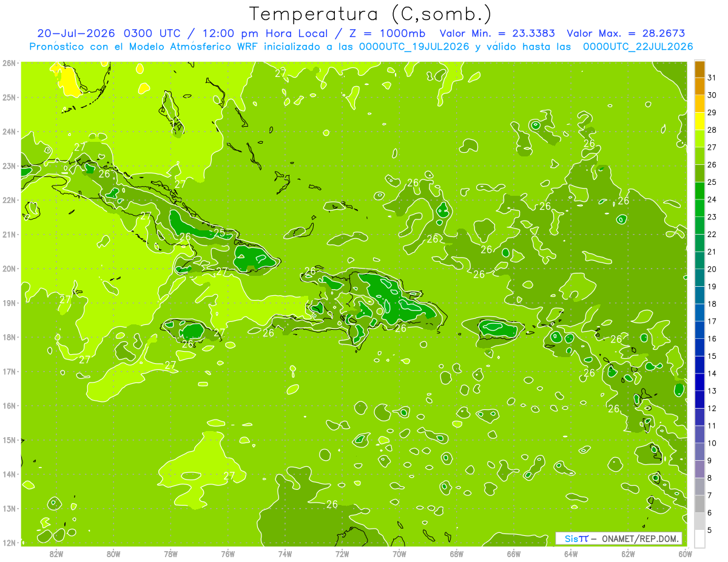
Task: Click the '80W' longitude axis label
Action: click(x=113, y=554)
